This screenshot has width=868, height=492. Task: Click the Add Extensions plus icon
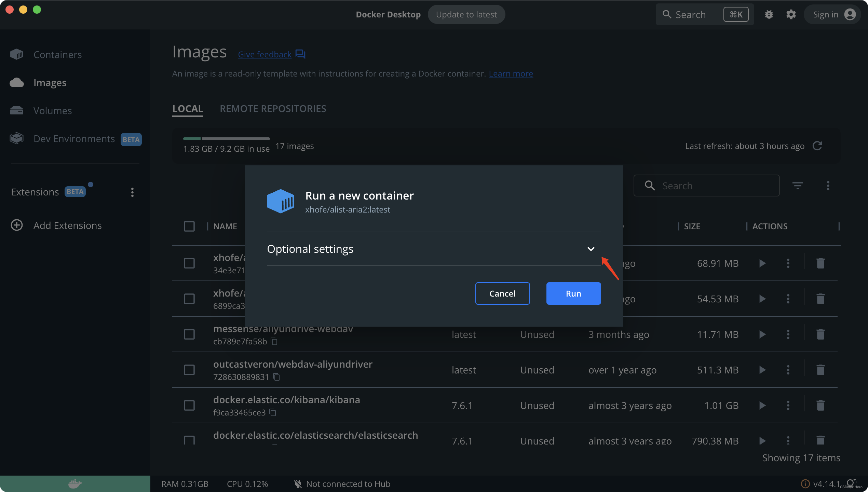[16, 225]
